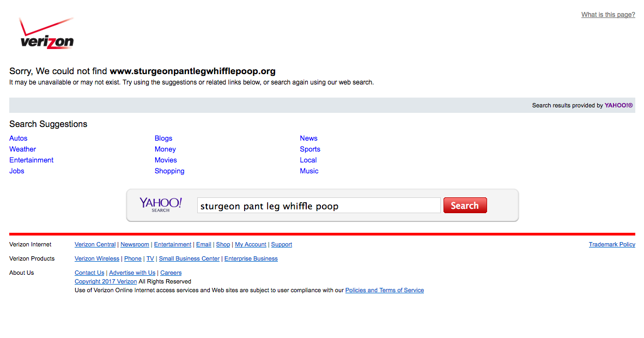This screenshot has height=338, width=644.
Task: Open the Shop footer link
Action: pyautogui.click(x=223, y=244)
